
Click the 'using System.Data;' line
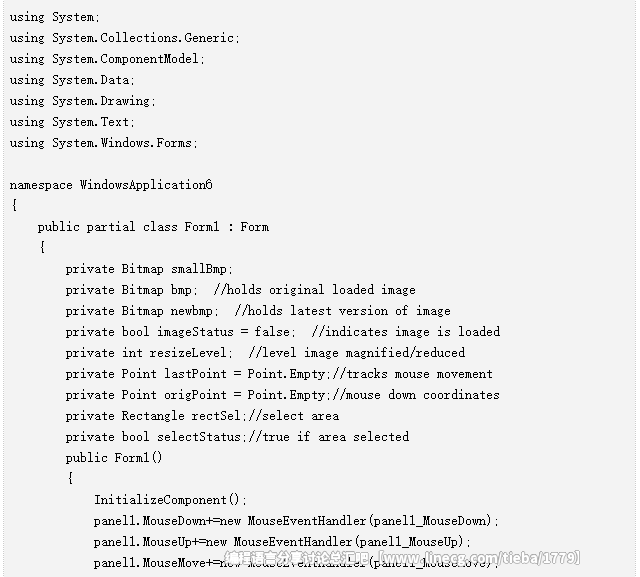pyautogui.click(x=72, y=80)
